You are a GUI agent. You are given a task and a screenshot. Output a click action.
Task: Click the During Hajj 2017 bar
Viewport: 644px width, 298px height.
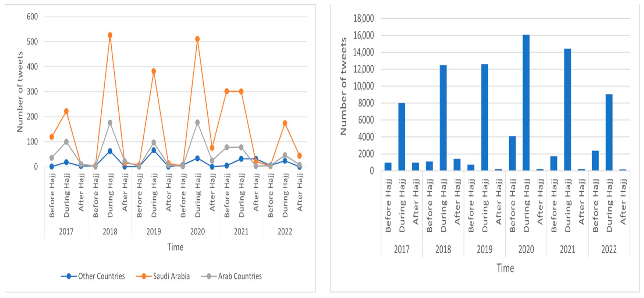pos(402,136)
